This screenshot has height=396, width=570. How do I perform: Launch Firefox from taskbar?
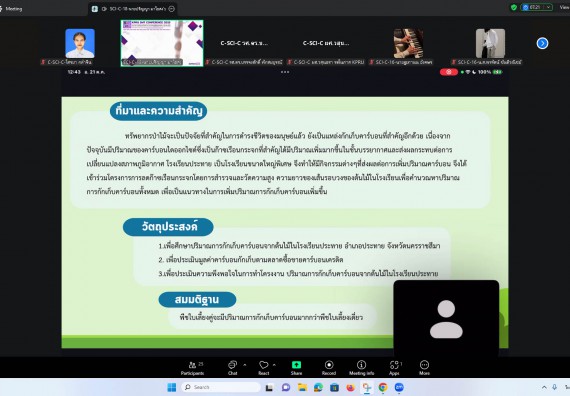point(350,388)
